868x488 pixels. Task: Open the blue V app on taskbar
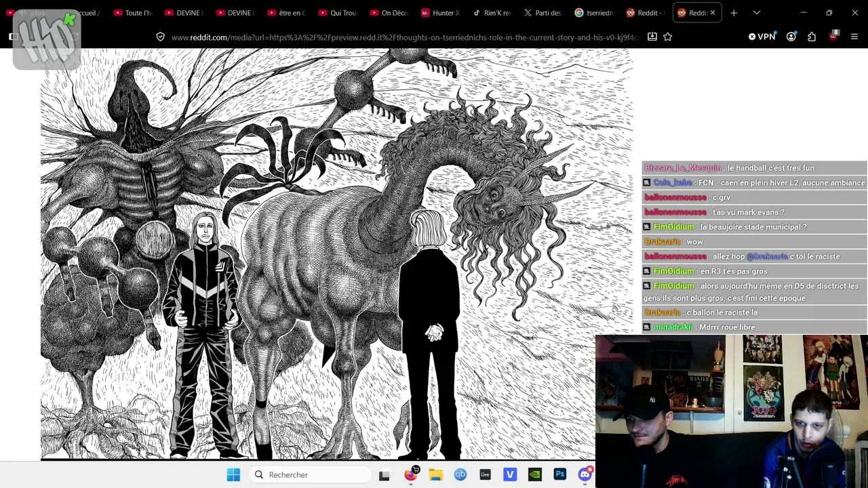(x=510, y=474)
